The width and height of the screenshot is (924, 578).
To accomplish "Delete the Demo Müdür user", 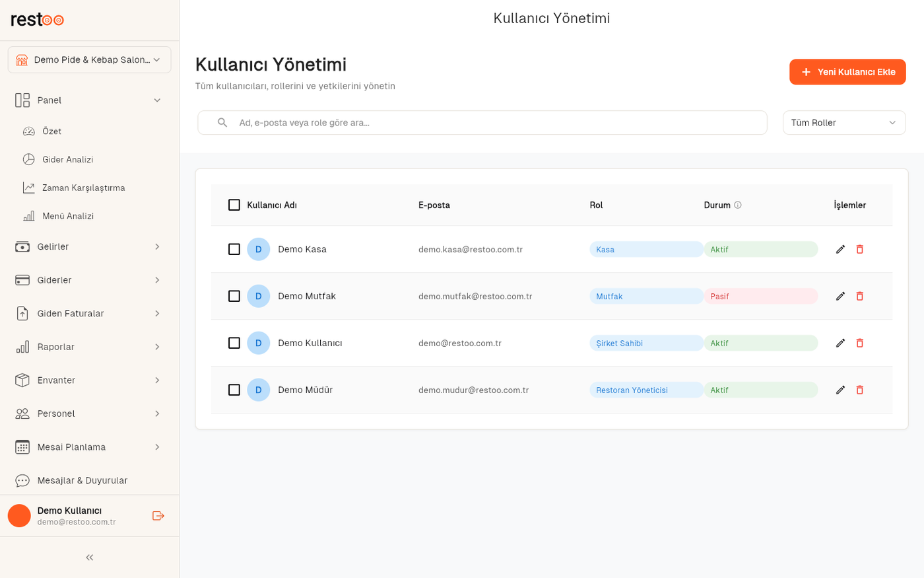I will (859, 390).
